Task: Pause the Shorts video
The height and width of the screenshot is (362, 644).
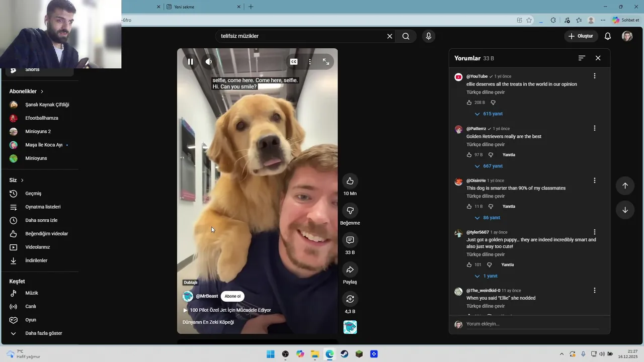Action: (x=190, y=62)
